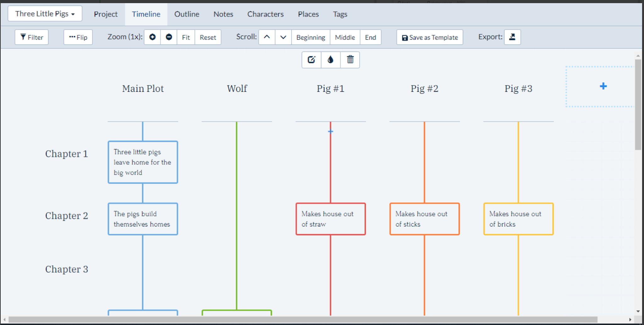This screenshot has height=325, width=644.
Task: Open the Three Little Pigs project dropdown
Action: pos(45,14)
